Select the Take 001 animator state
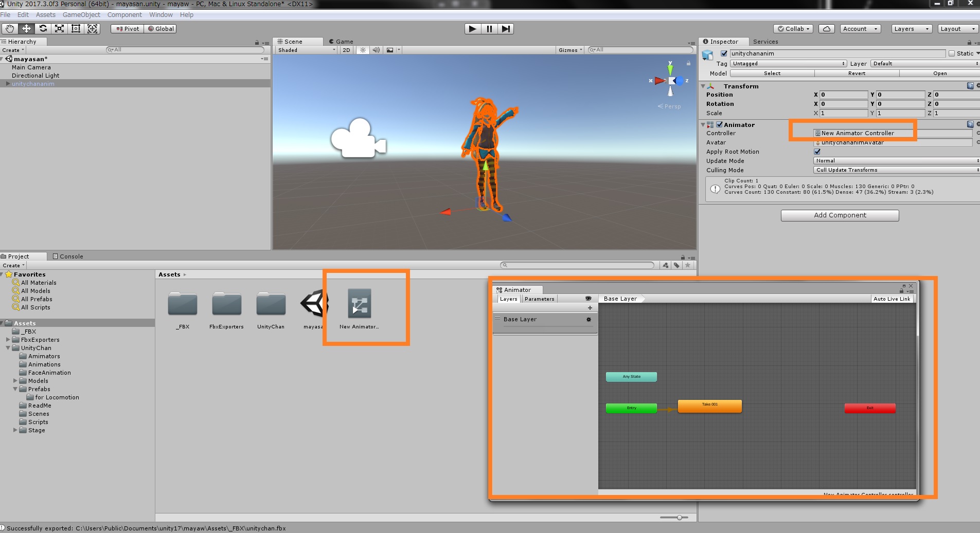This screenshot has width=980, height=533. coord(709,406)
